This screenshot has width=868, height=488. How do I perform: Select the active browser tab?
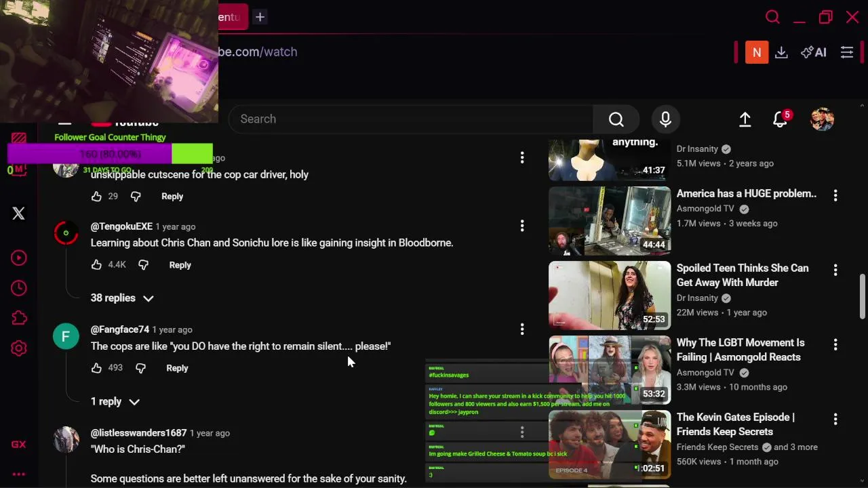pyautogui.click(x=233, y=17)
